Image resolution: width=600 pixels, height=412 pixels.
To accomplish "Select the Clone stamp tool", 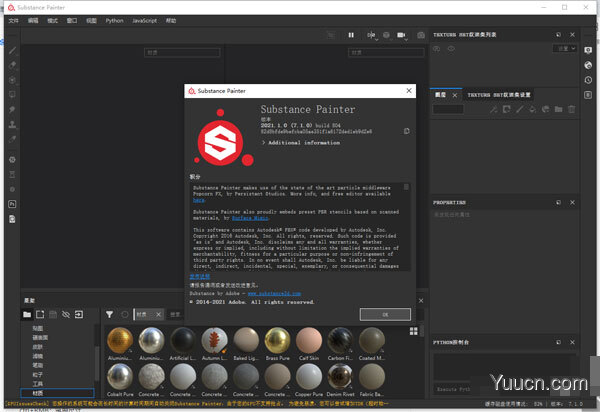I will click(12, 124).
